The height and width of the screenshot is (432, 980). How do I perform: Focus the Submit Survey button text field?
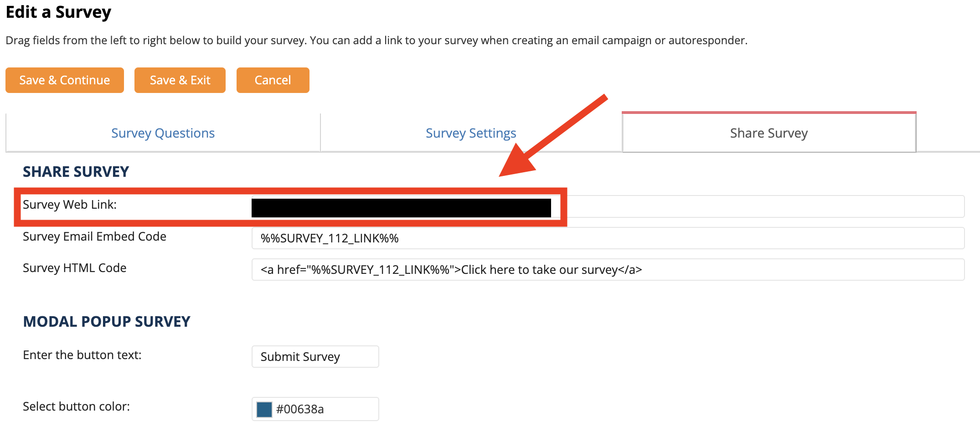[x=315, y=356]
